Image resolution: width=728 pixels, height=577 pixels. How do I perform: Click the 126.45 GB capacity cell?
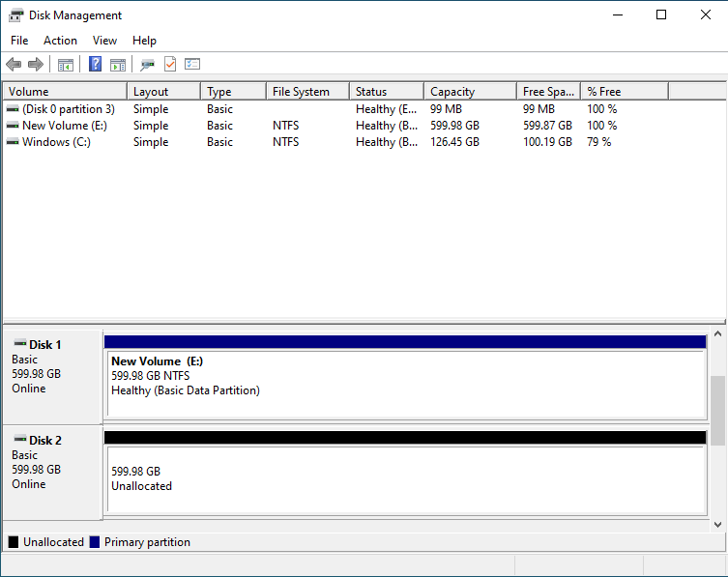pyautogui.click(x=454, y=141)
